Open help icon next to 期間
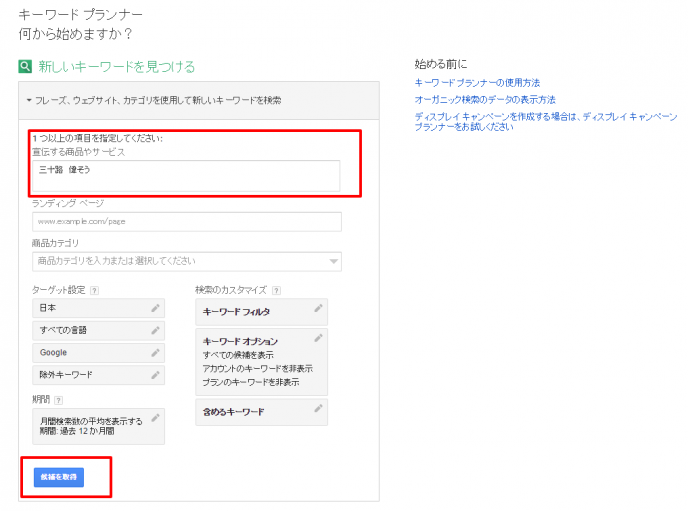 coord(58,400)
